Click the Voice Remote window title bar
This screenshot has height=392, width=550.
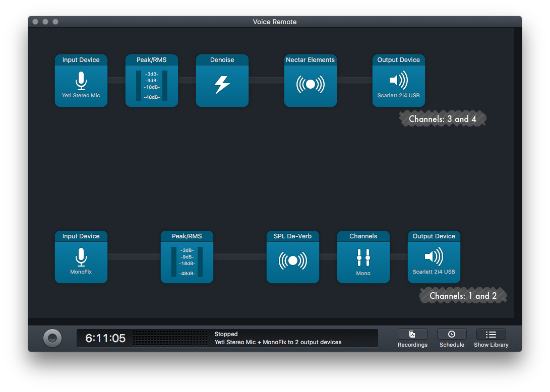click(x=275, y=22)
